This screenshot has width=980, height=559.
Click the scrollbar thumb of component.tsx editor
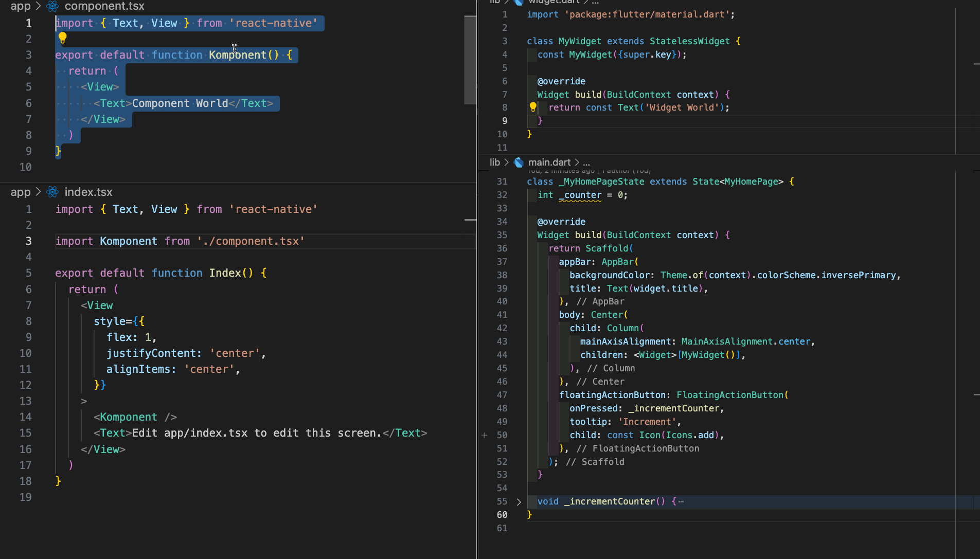coord(470,60)
